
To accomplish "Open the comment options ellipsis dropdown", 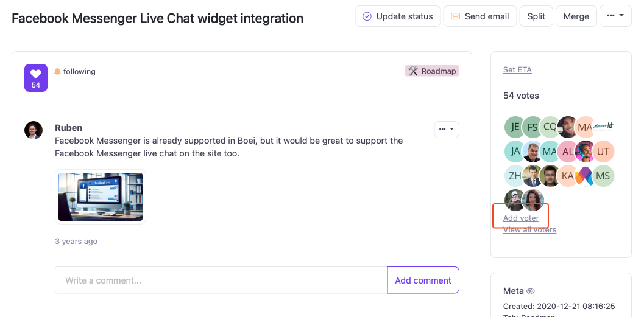I will 446,130.
